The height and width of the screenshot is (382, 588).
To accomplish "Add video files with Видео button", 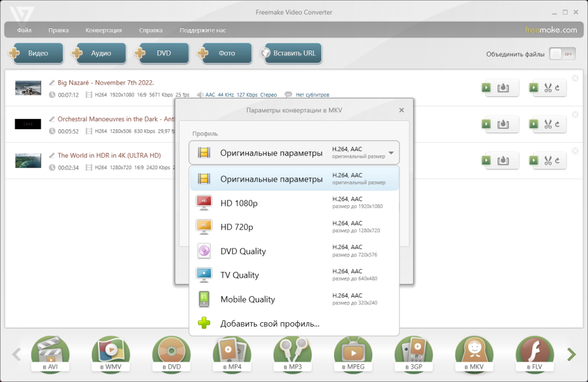I will point(36,53).
